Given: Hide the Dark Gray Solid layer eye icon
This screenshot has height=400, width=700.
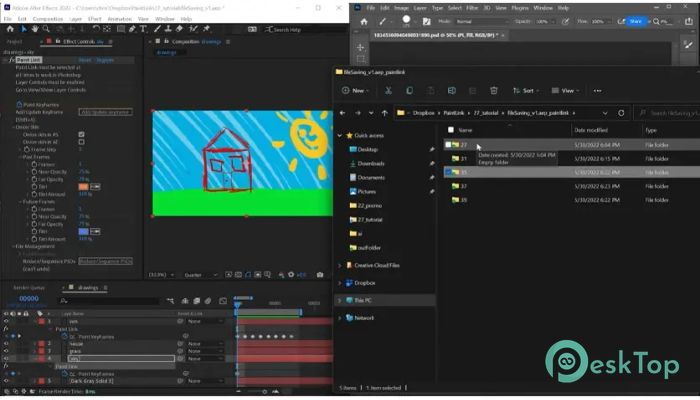Looking at the screenshot, I should [x=6, y=381].
